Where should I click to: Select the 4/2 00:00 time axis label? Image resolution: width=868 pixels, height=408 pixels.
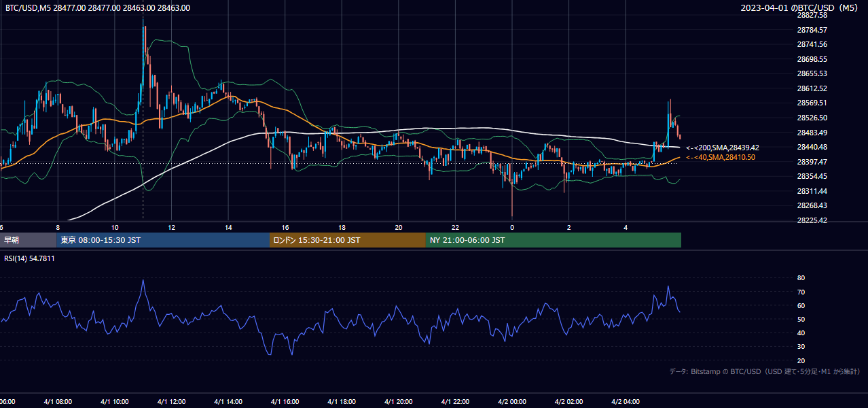pos(512,402)
